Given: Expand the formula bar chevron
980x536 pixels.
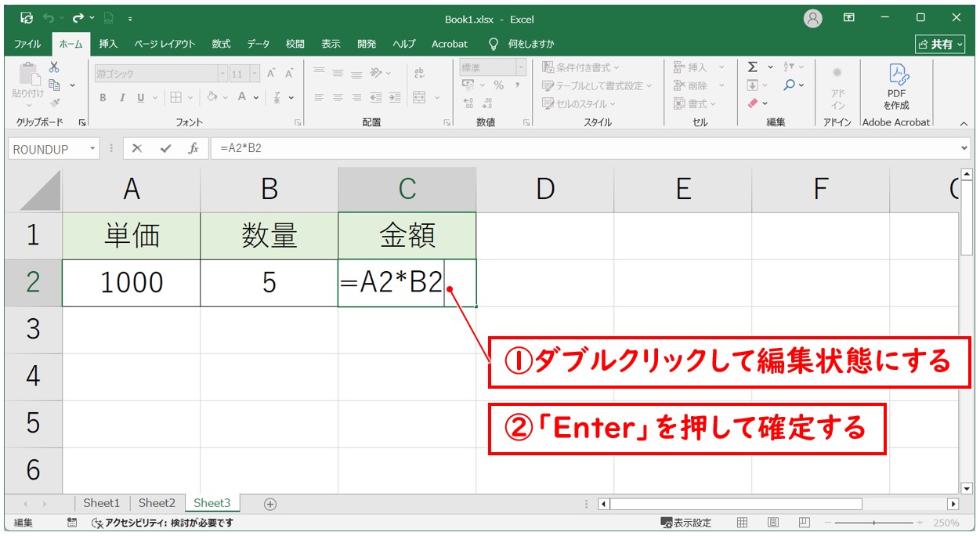Looking at the screenshot, I should click(x=964, y=148).
